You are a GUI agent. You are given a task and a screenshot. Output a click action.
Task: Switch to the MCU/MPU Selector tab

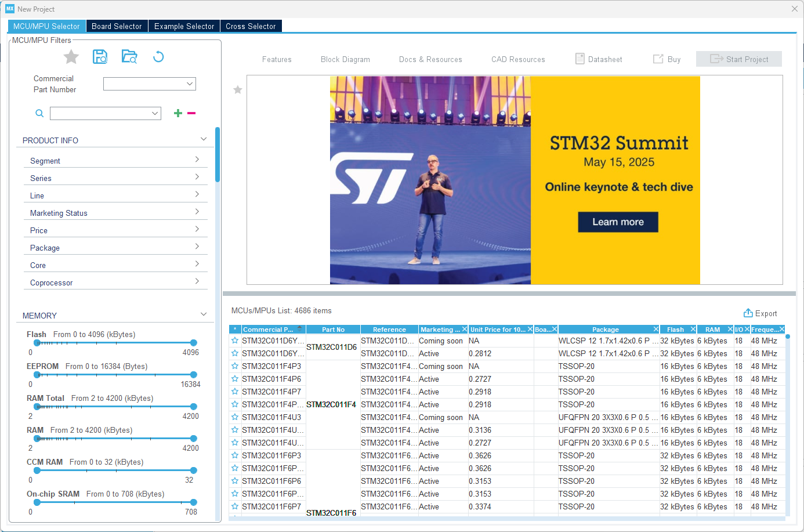(x=46, y=26)
